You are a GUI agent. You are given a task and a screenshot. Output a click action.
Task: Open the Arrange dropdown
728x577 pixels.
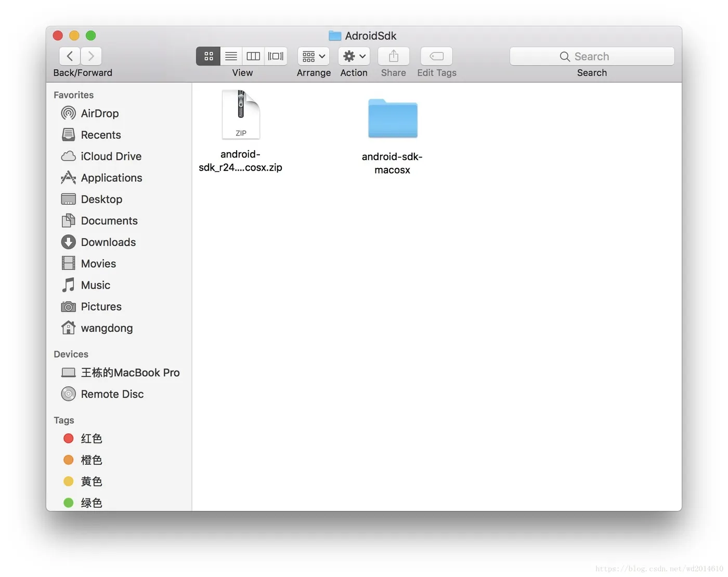pos(314,56)
